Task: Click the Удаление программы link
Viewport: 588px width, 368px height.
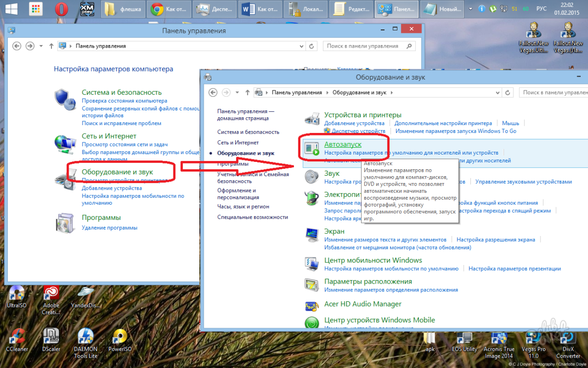Action: 109,228
